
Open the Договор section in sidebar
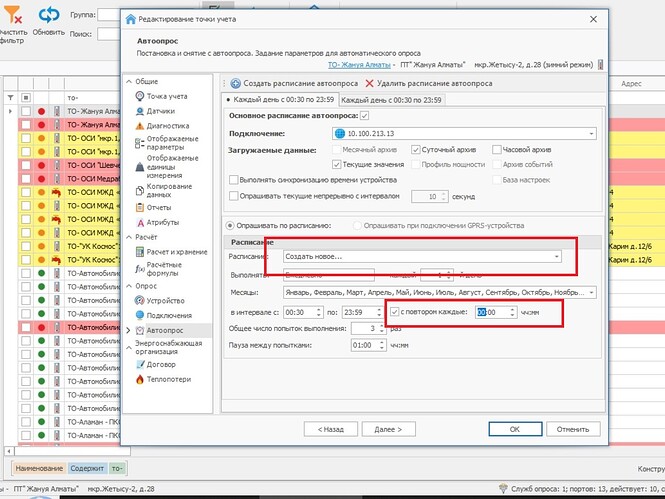click(x=162, y=363)
